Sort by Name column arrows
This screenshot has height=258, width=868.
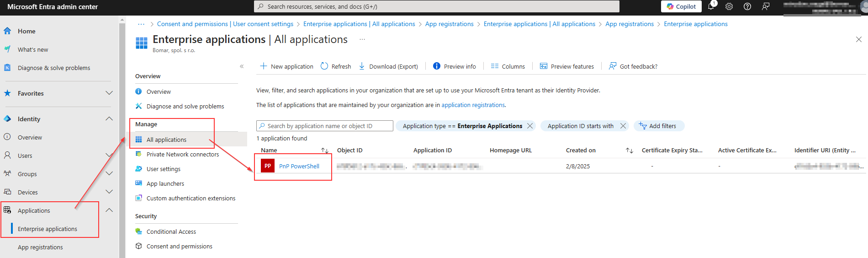[x=325, y=150]
